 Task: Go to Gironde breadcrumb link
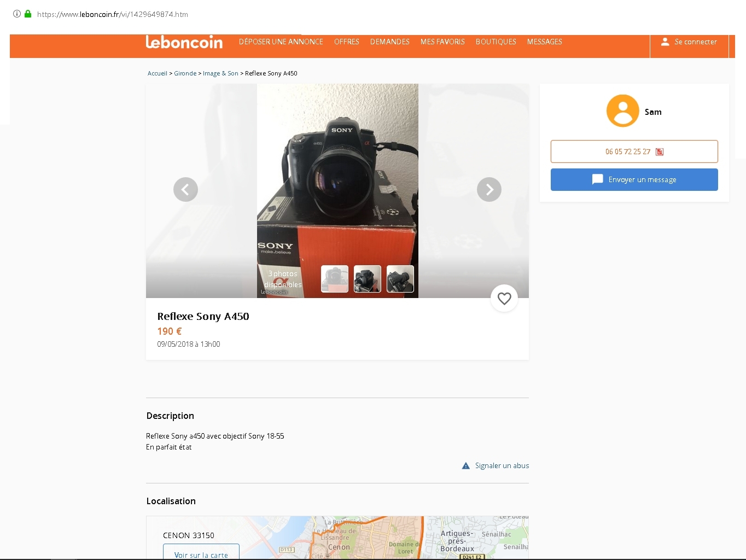click(185, 73)
